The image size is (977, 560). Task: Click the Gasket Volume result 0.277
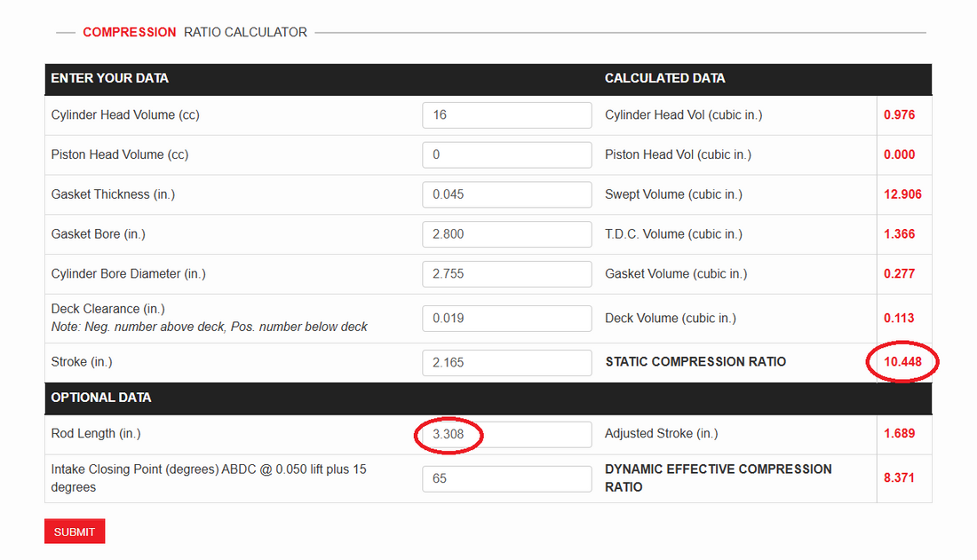[x=899, y=274]
